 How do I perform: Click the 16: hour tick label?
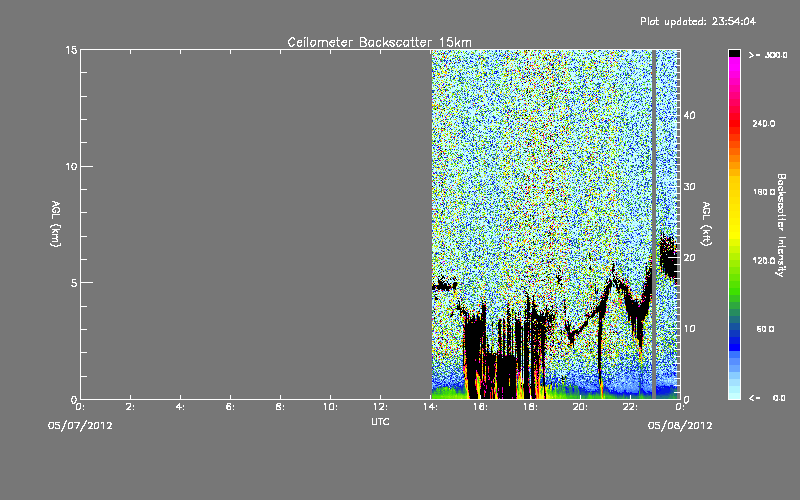tap(480, 407)
